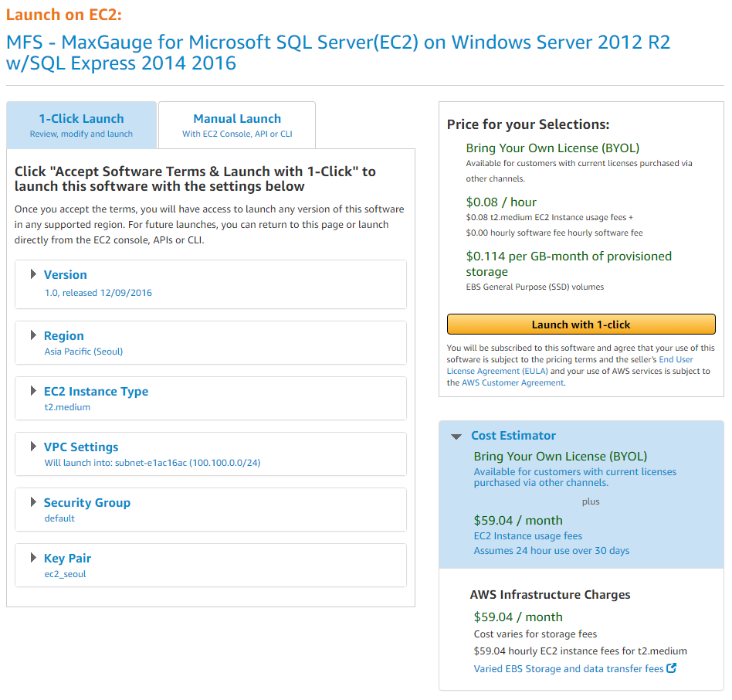
Task: Click the Region heading
Action: 64,336
